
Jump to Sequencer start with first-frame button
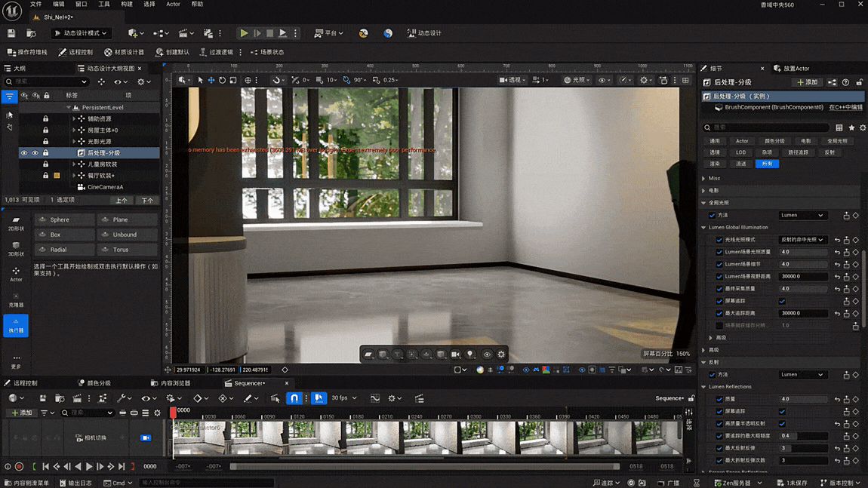tap(45, 466)
